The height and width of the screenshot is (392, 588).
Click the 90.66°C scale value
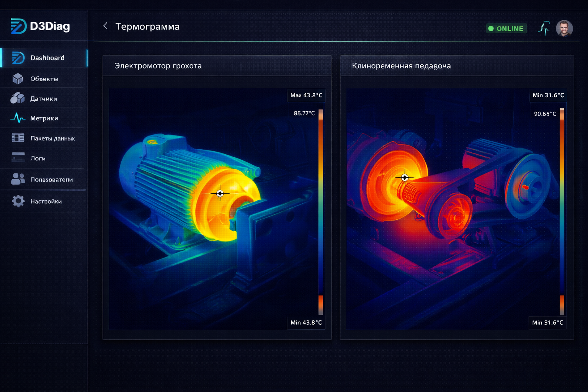pyautogui.click(x=545, y=114)
